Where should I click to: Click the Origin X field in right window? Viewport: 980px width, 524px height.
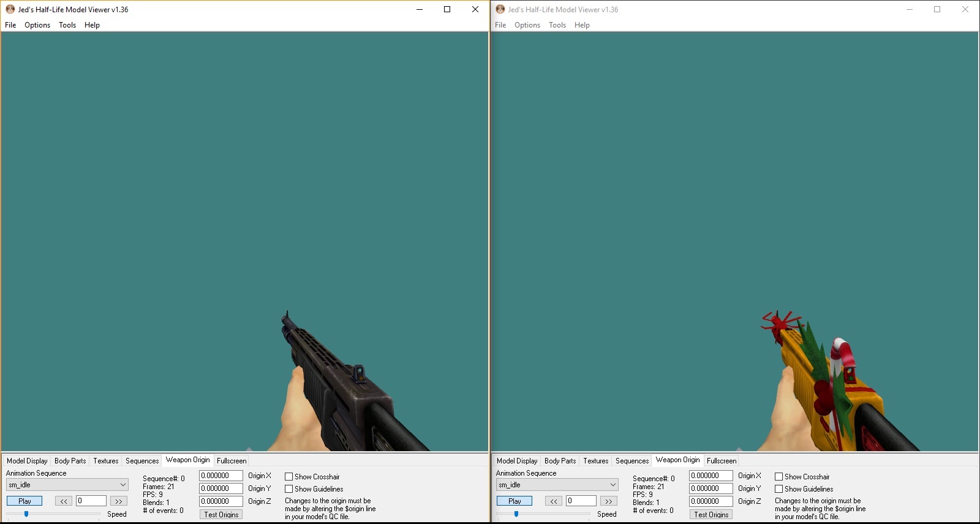coord(711,476)
